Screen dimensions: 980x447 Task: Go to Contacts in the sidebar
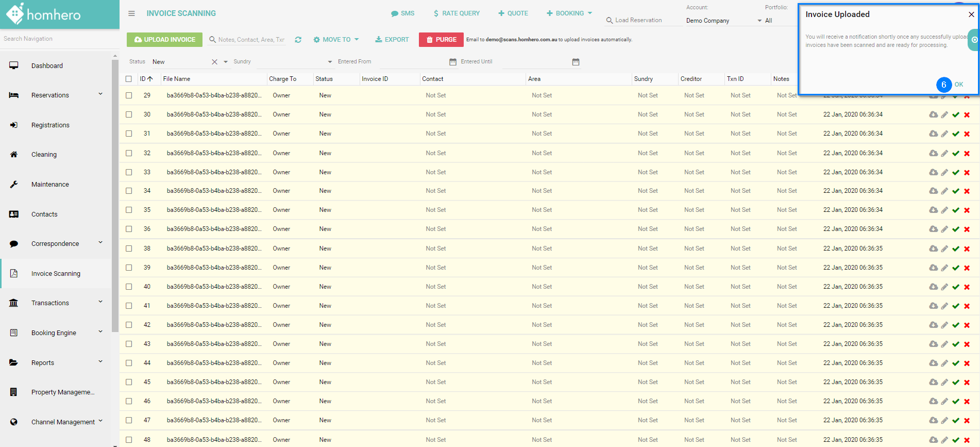tap(44, 214)
